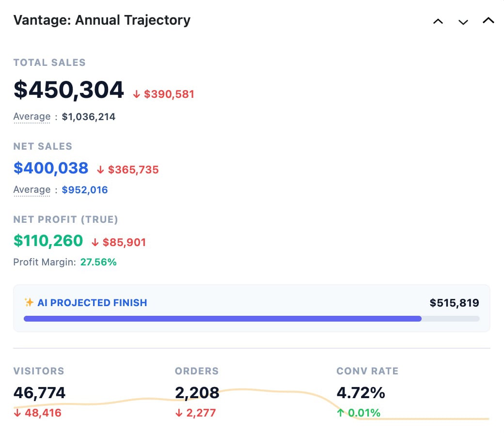Click the red down arrow beside 48,416
Viewport: 504px width, 433px height.
tap(17, 413)
